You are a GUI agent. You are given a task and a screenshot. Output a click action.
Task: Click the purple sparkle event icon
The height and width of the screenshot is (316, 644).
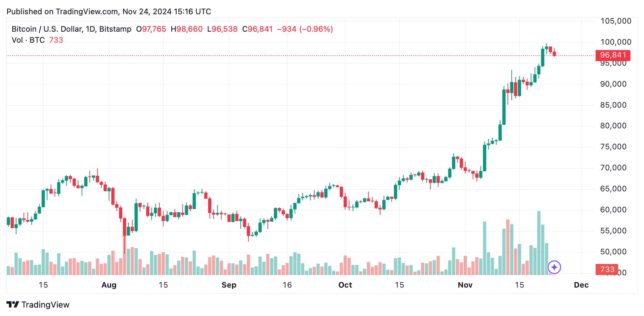tap(554, 267)
